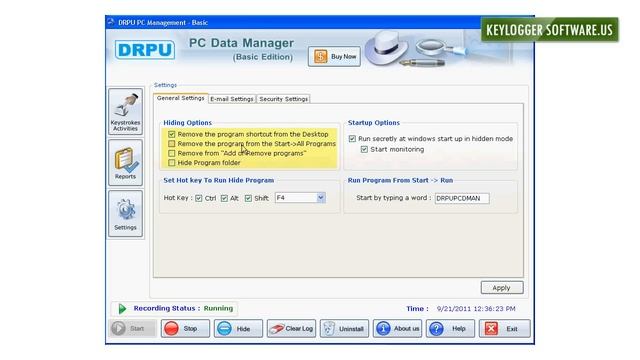Click the title bar app icon
The image size is (640, 360).
(x=111, y=22)
